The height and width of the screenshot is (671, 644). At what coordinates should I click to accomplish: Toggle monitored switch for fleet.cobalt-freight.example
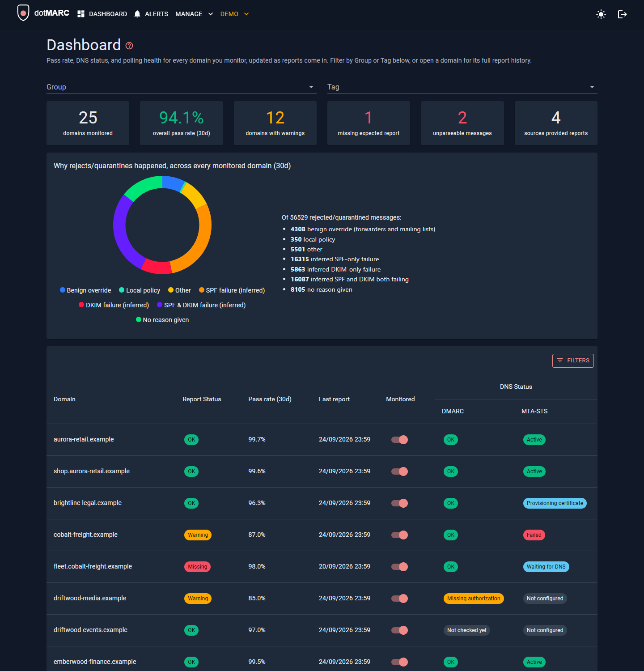pyautogui.click(x=400, y=567)
